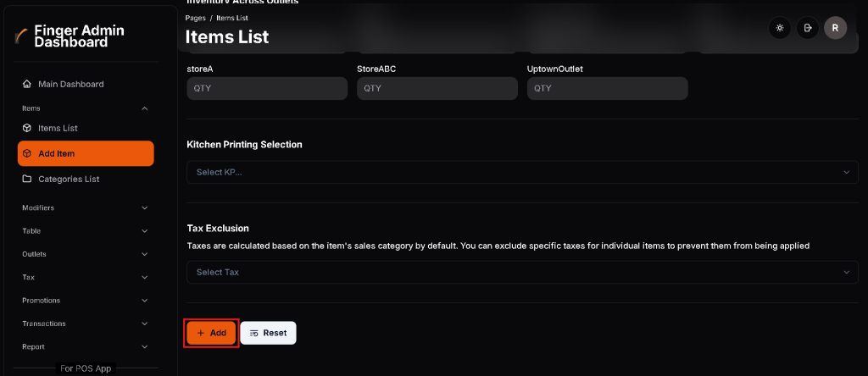The image size is (868, 376).
Task: Click the Add Item cube icon
Action: pos(27,153)
